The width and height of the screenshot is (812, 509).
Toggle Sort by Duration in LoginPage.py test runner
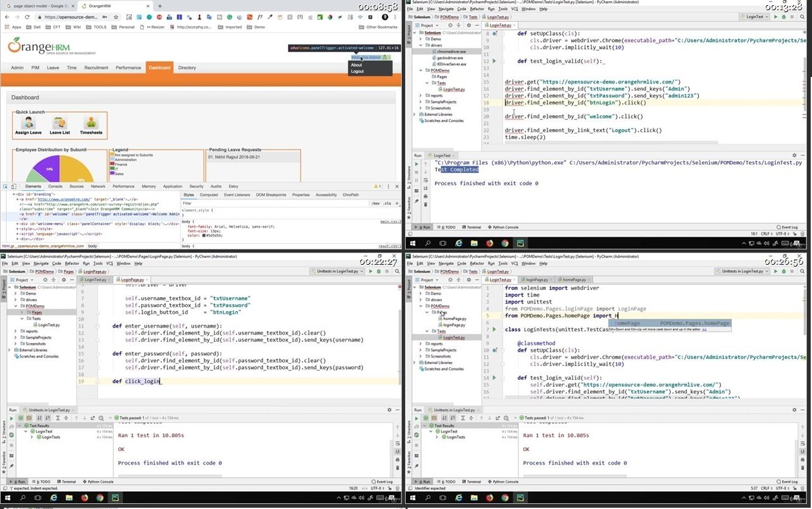click(48, 418)
